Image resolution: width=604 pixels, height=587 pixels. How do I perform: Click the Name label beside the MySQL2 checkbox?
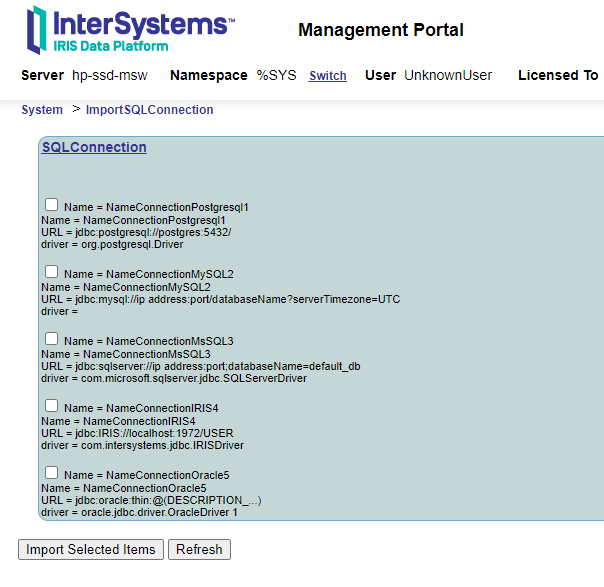point(149,274)
